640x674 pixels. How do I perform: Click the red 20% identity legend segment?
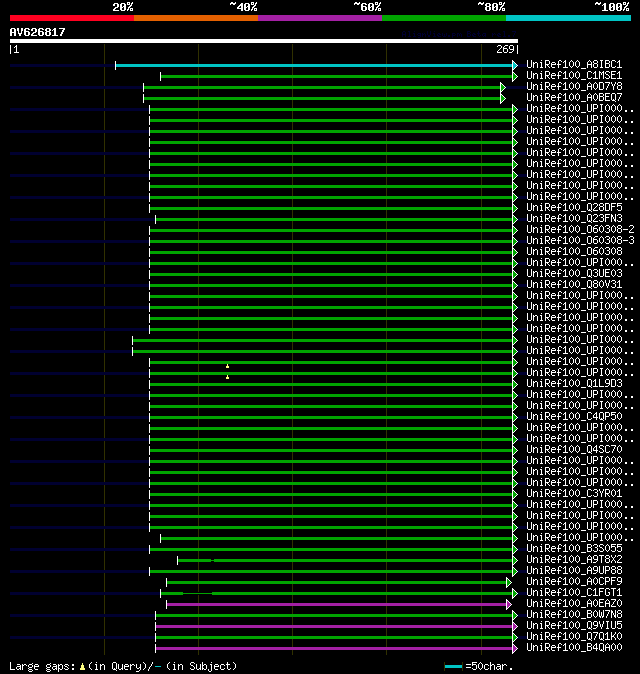pos(72,18)
